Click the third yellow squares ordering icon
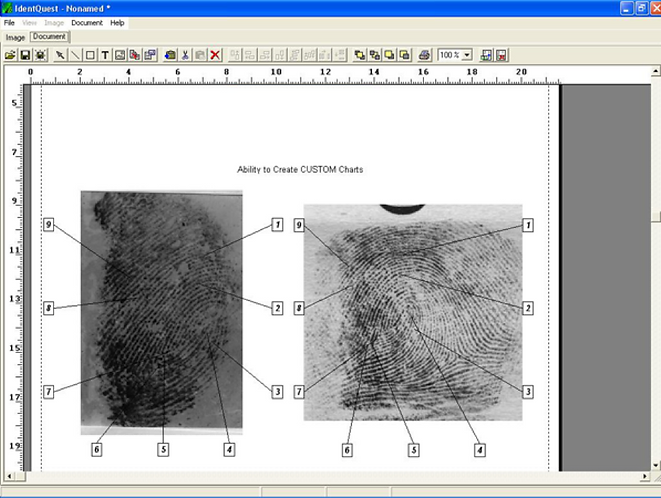This screenshot has width=661, height=498. pyautogui.click(x=390, y=55)
